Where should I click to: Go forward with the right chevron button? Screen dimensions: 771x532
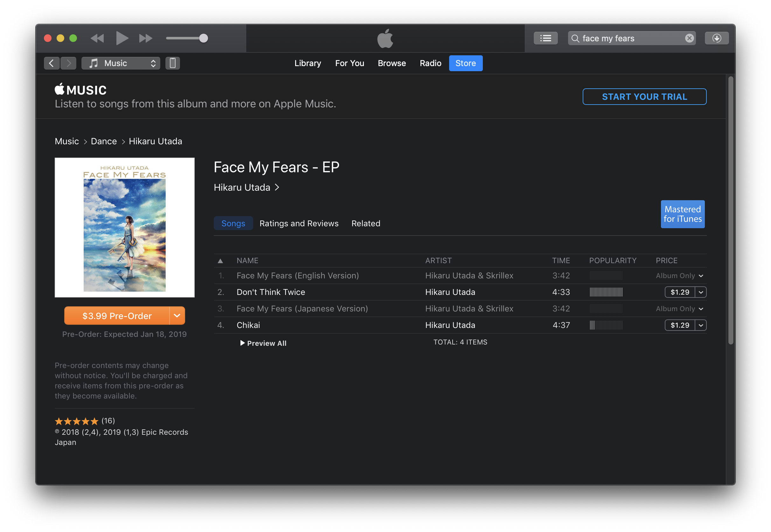pyautogui.click(x=68, y=63)
